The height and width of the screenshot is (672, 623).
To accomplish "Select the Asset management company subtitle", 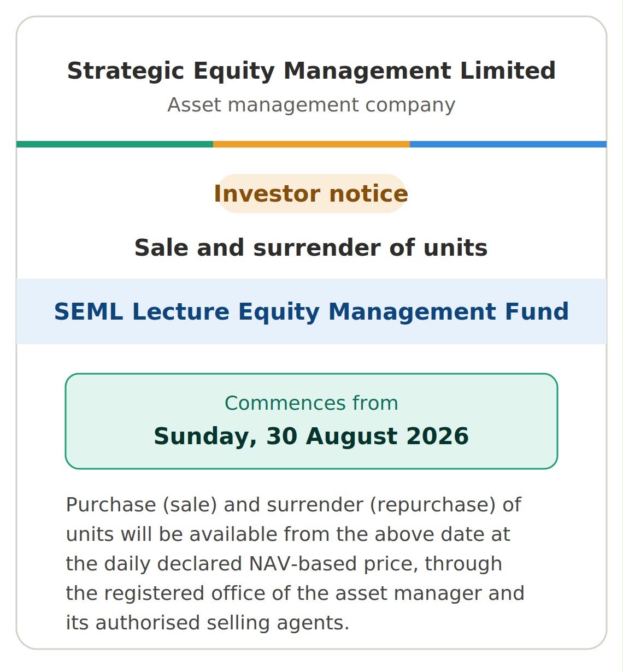I will (311, 105).
